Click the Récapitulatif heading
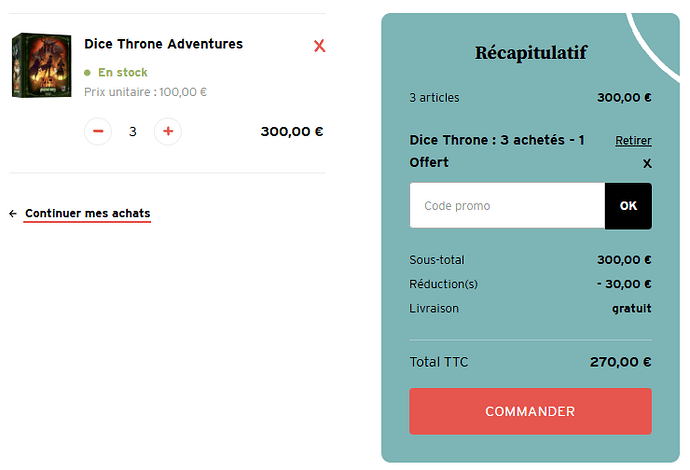The height and width of the screenshot is (470, 690). 531,53
